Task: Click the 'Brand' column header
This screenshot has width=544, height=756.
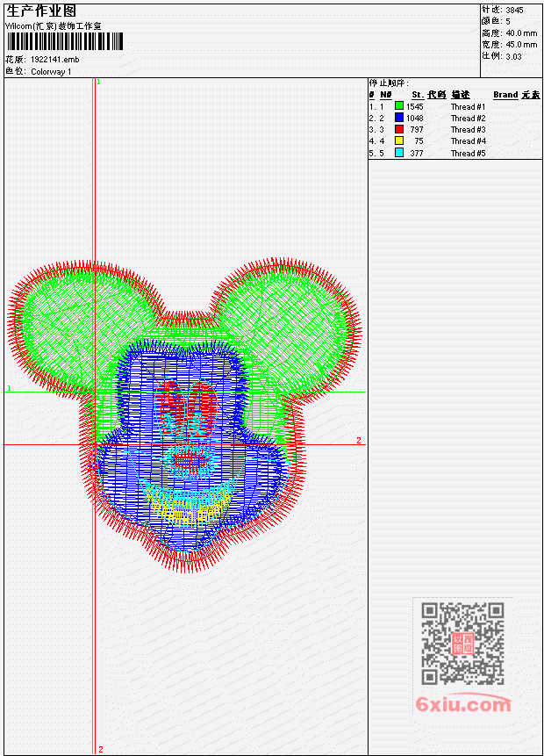Action: (505, 95)
